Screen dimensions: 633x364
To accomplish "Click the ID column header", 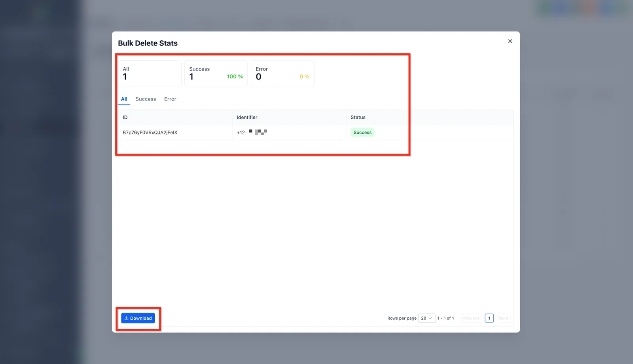I will 175,118.
